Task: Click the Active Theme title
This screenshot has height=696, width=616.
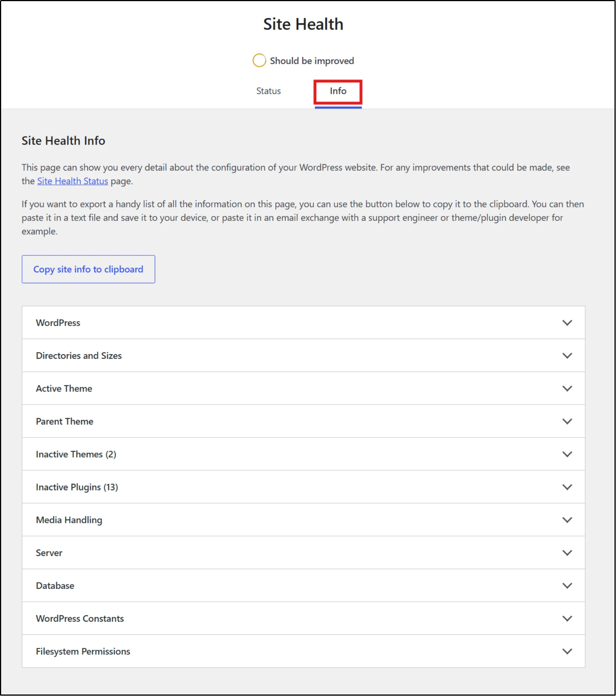Action: point(64,389)
